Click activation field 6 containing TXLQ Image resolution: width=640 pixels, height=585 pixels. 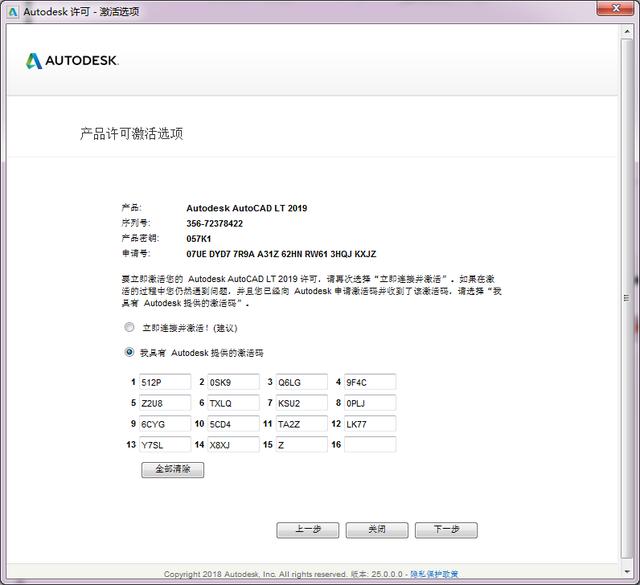click(x=233, y=403)
